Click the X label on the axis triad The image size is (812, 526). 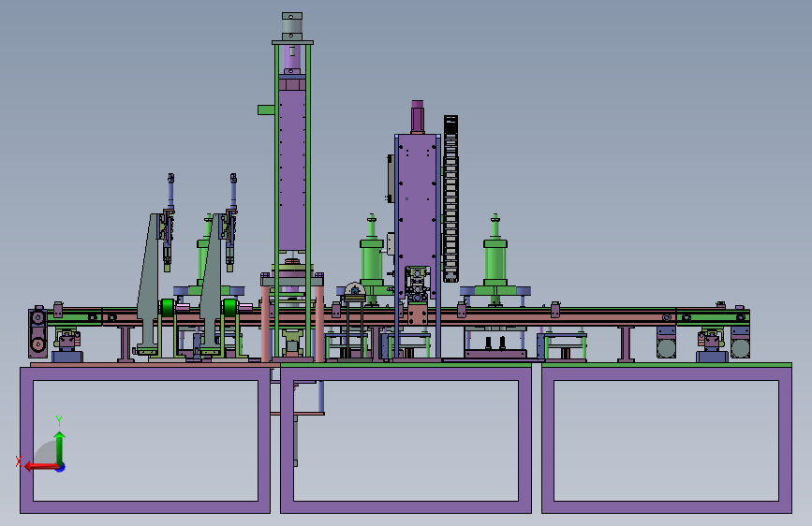tap(19, 461)
